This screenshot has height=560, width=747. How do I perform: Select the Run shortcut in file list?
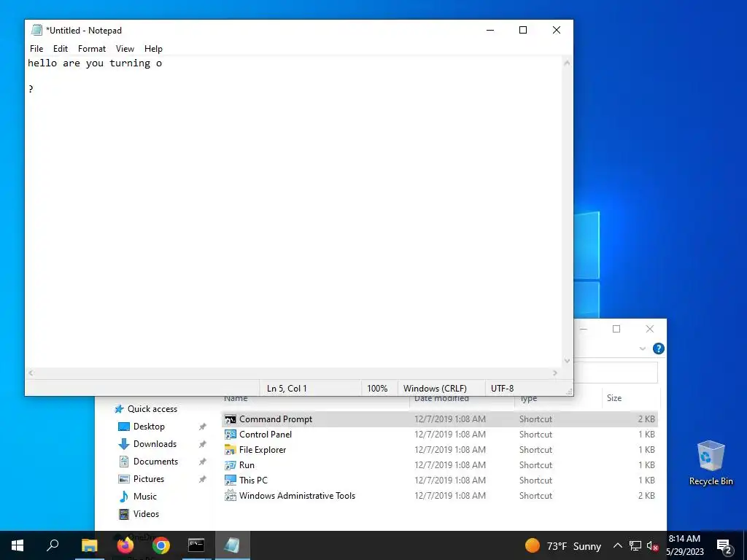(x=440, y=464)
